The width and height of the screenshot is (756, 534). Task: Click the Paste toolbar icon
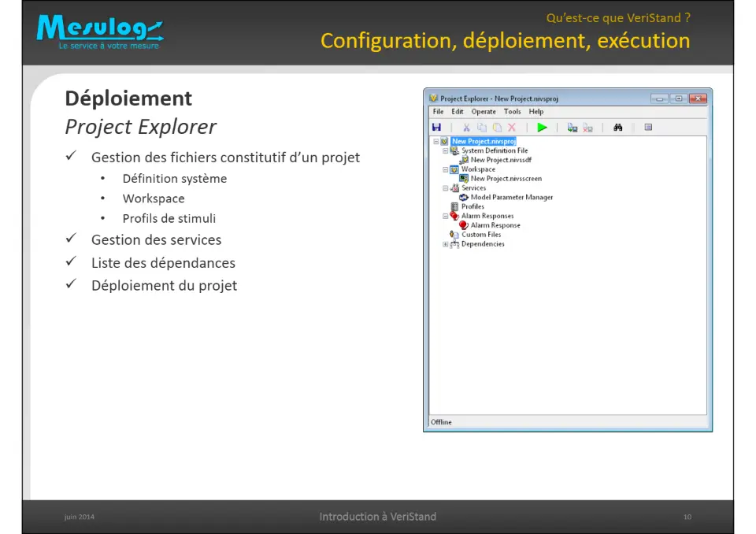tap(497, 128)
